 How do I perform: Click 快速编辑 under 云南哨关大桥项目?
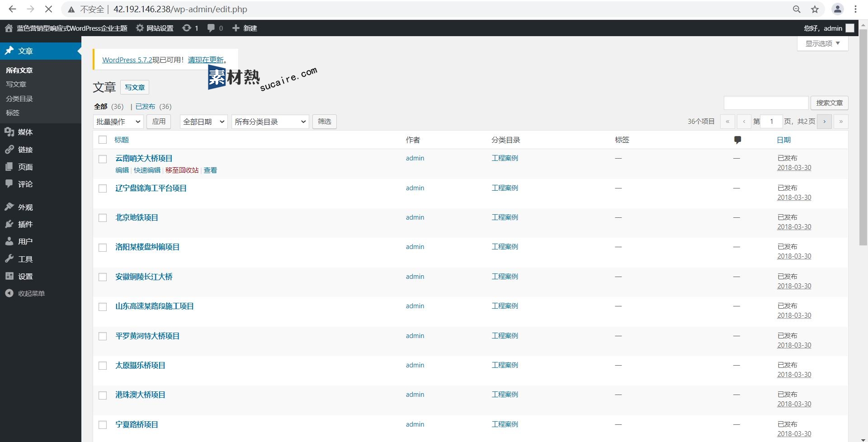coord(147,170)
